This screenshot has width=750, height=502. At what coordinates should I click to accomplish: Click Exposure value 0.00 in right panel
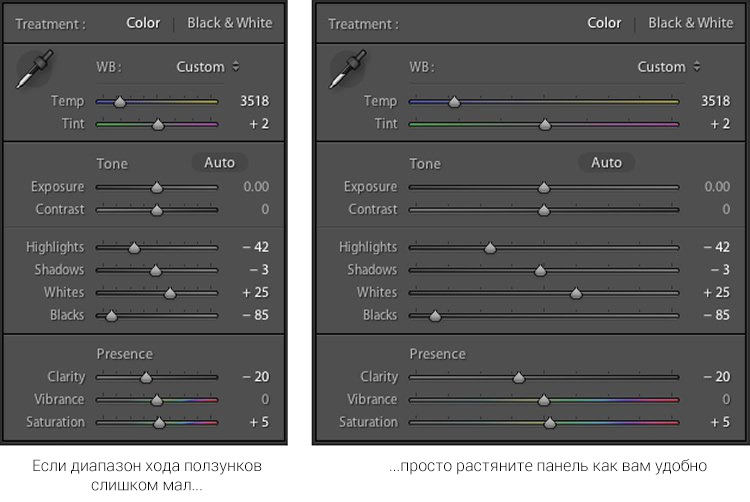pos(716,187)
